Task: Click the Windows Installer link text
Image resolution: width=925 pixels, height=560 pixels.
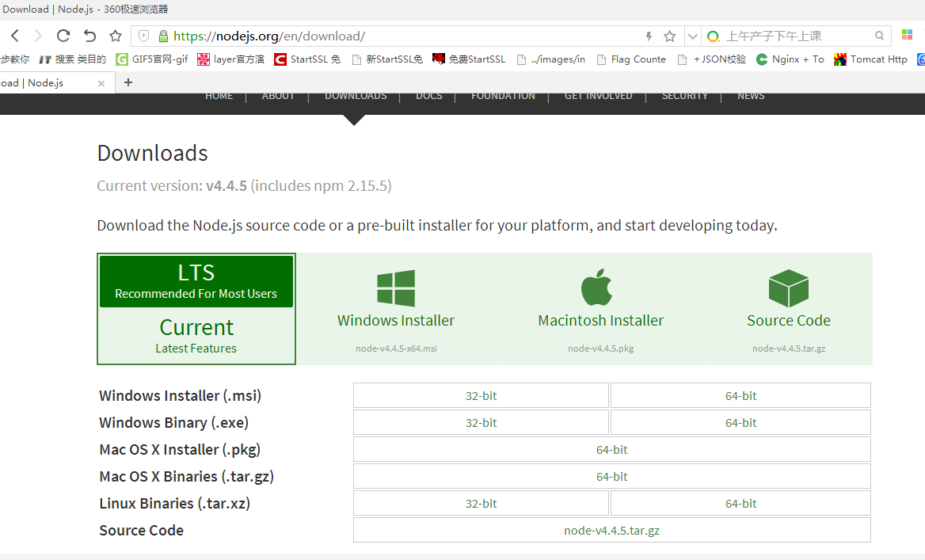Action: [396, 321]
